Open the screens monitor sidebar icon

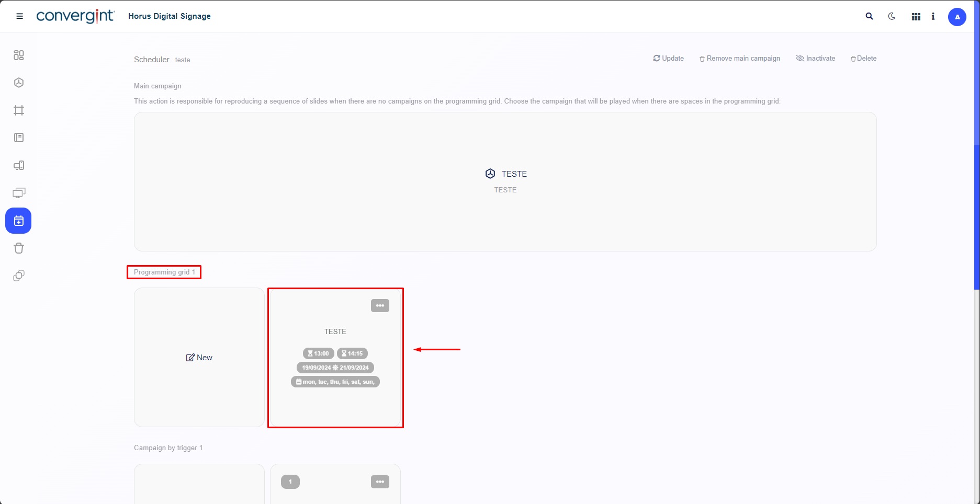pos(19,193)
